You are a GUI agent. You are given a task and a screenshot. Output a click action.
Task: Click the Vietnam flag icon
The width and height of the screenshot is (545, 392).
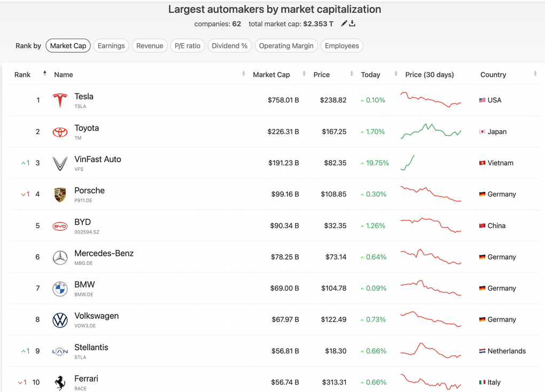pyautogui.click(x=482, y=163)
